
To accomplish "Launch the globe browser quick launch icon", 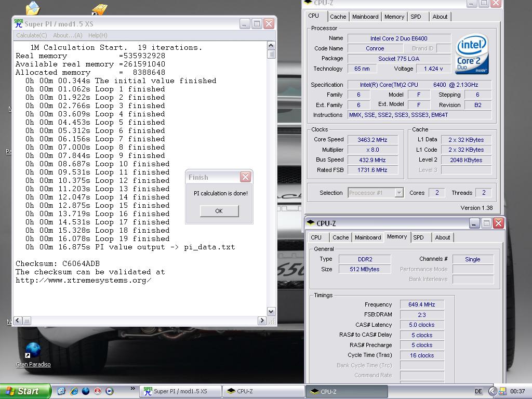I will (86, 391).
